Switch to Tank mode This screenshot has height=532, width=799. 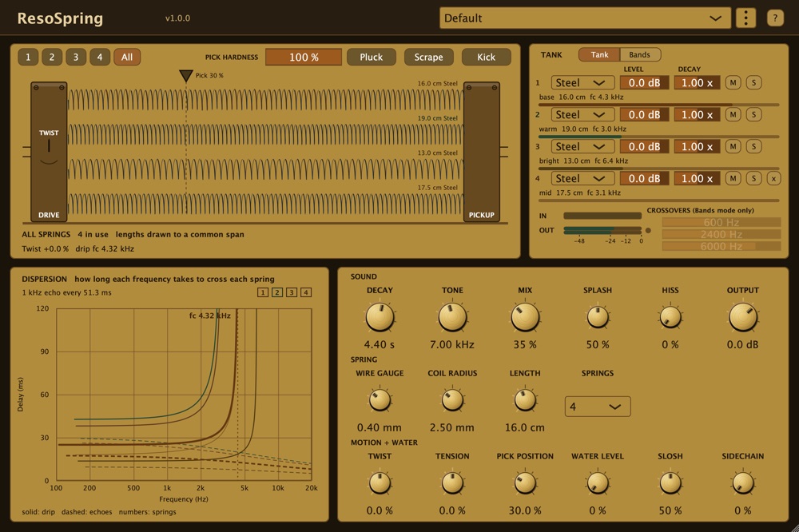click(599, 54)
